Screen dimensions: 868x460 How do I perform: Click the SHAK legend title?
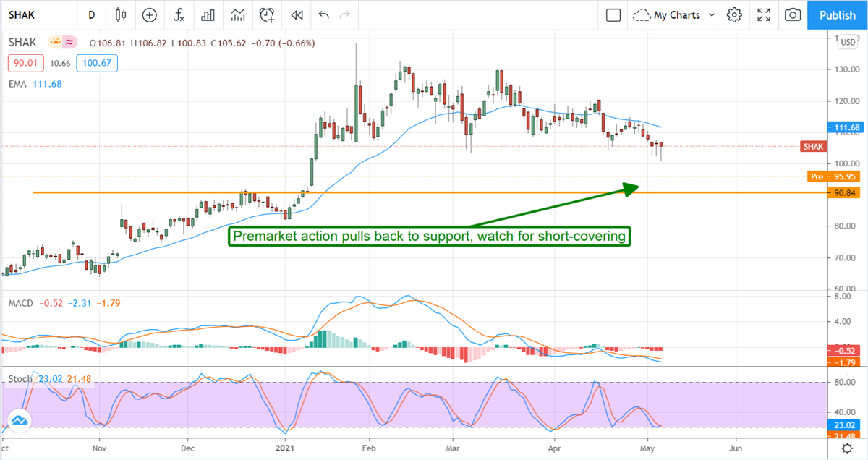(22, 43)
